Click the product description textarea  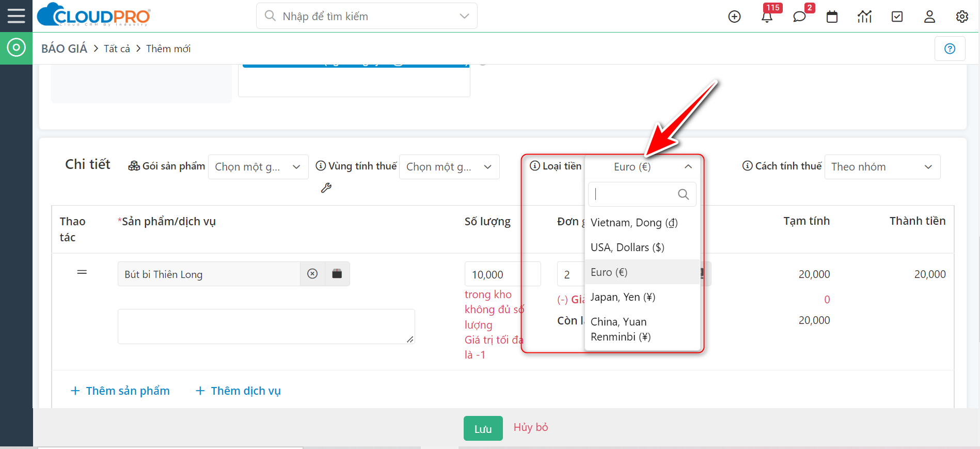point(266,327)
